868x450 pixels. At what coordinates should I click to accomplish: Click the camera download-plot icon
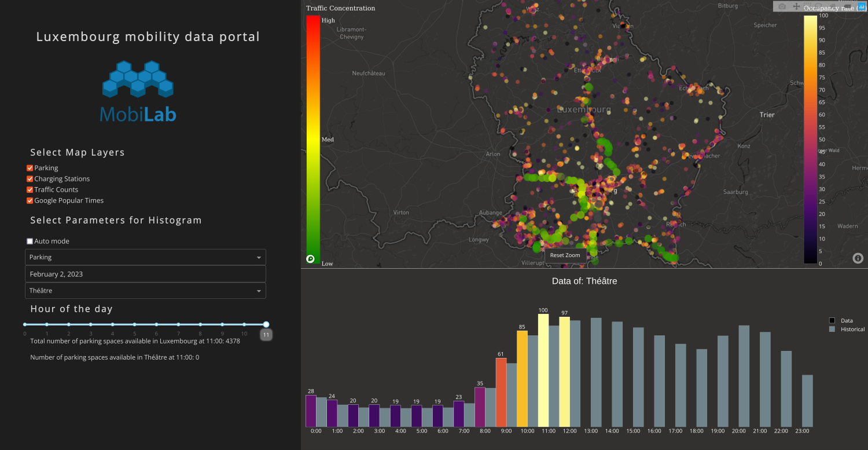[x=782, y=6]
